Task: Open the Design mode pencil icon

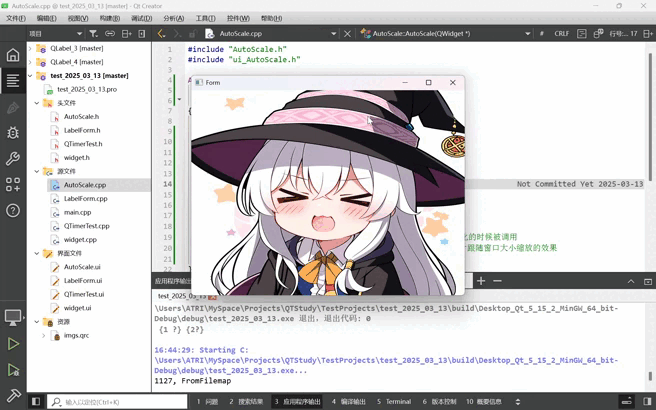Action: (13, 108)
